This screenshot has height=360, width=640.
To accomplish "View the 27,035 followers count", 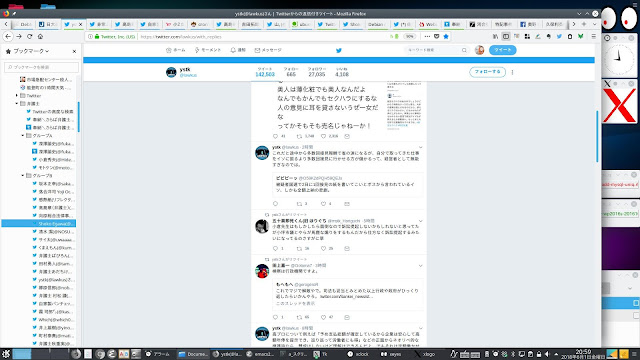I will pos(317,72).
